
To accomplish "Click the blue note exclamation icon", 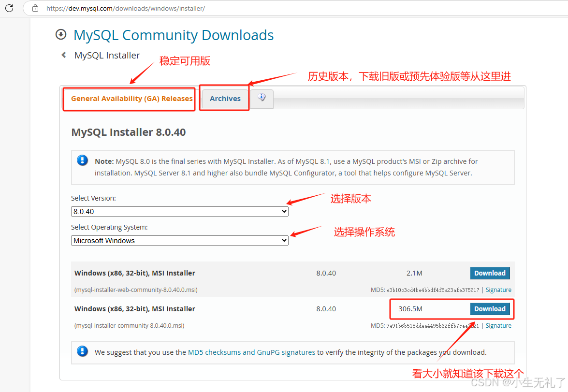I will 82,160.
